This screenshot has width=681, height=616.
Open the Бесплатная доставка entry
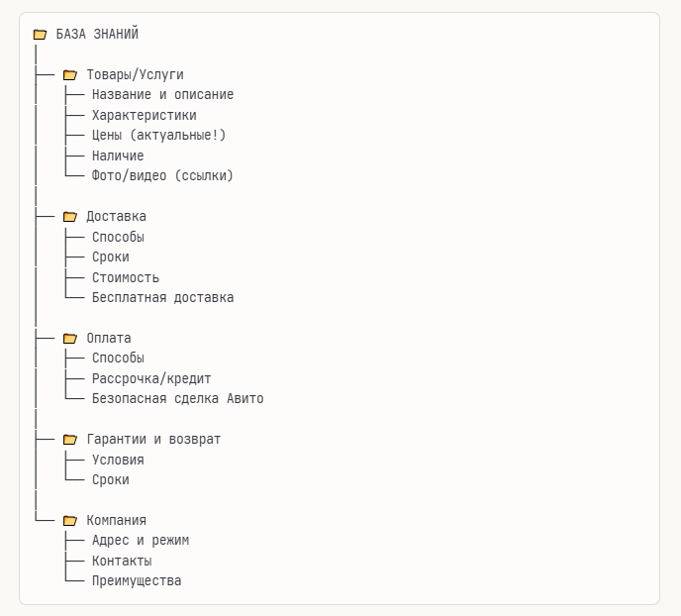pyautogui.click(x=162, y=298)
